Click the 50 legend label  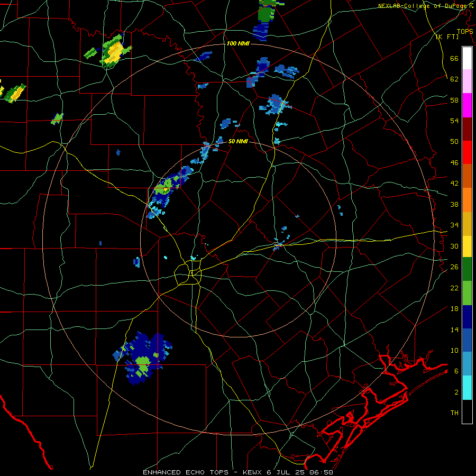(x=454, y=141)
